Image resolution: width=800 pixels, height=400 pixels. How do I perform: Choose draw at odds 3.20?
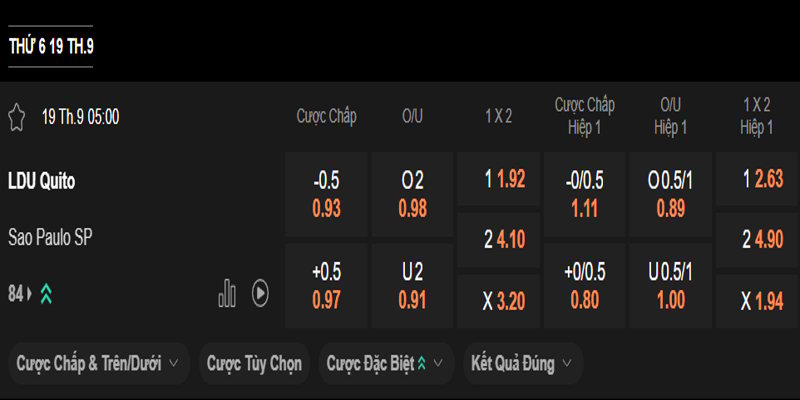click(498, 301)
